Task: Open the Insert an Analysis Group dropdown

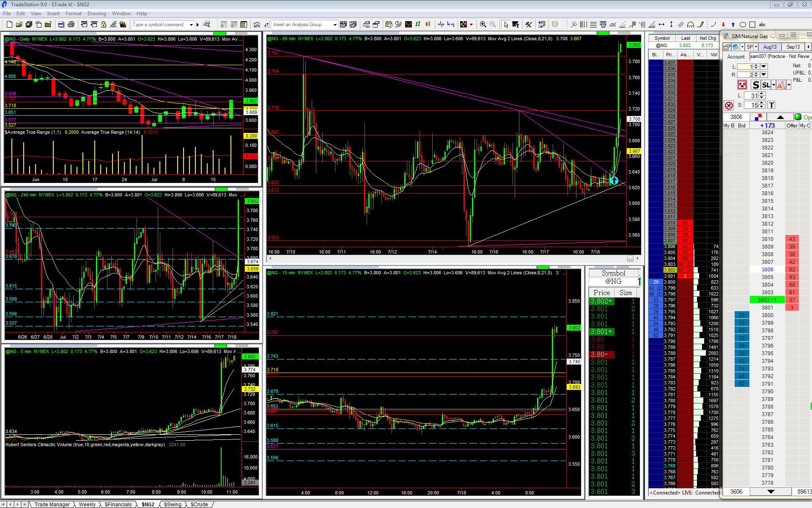Action: coord(335,25)
